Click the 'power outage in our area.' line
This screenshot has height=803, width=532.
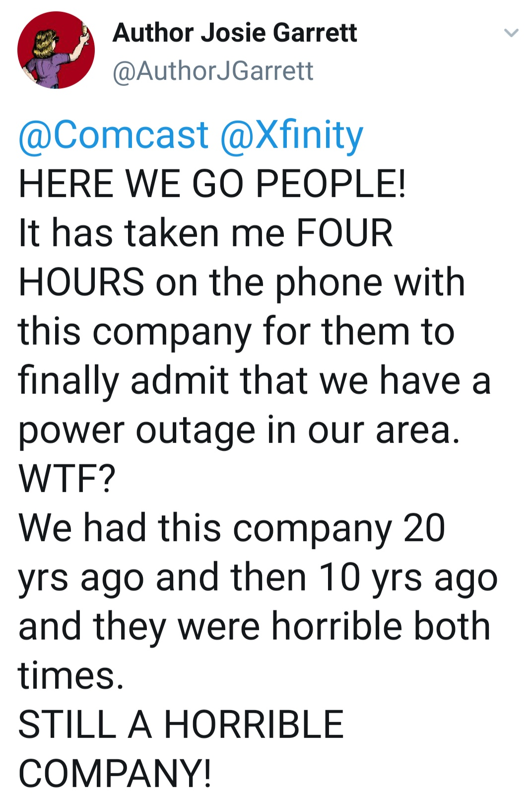pos(239,430)
